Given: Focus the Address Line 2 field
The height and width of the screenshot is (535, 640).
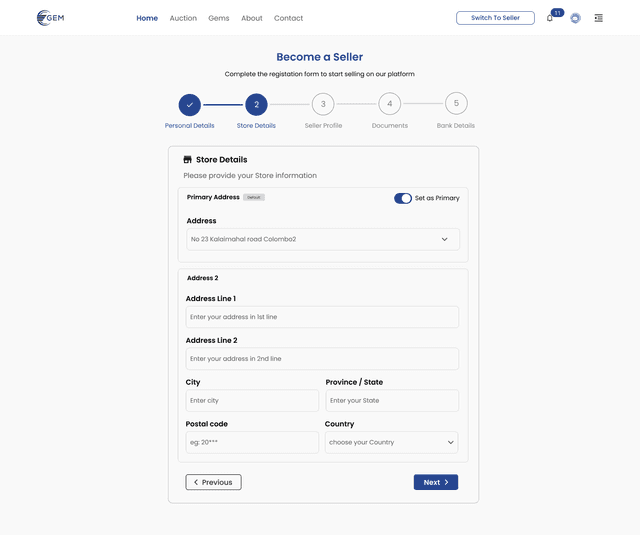Looking at the screenshot, I should (x=322, y=359).
